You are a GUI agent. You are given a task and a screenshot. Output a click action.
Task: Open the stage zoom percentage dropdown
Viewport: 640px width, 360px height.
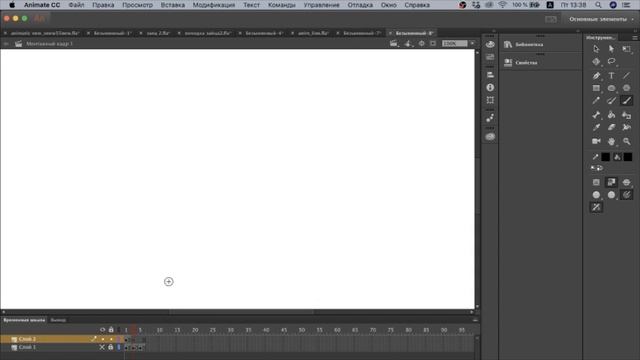pos(472,43)
